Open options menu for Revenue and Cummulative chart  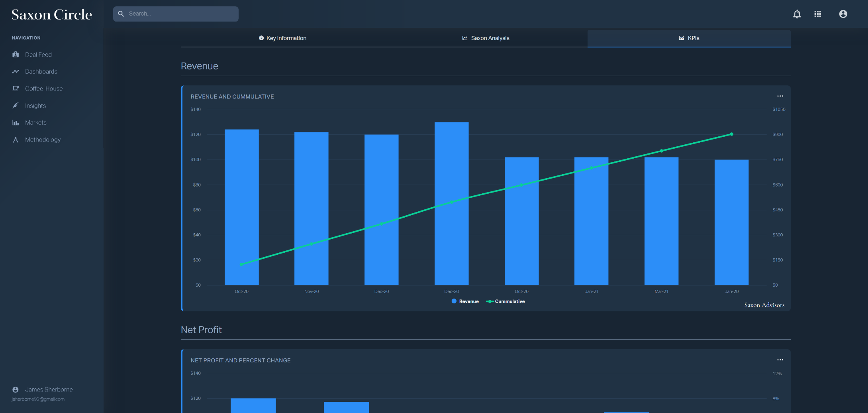pyautogui.click(x=780, y=96)
